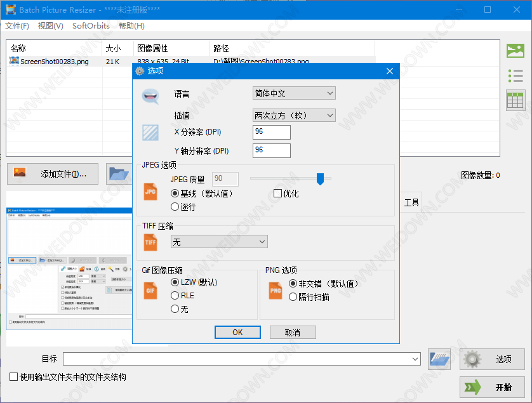Click 取消 to cancel options
The image size is (532, 403).
pyautogui.click(x=293, y=332)
